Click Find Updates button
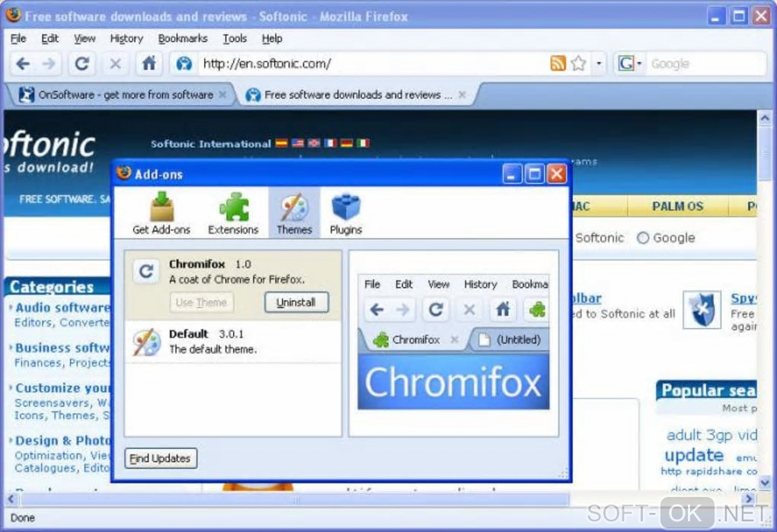Image resolution: width=777 pixels, height=532 pixels. pyautogui.click(x=161, y=458)
